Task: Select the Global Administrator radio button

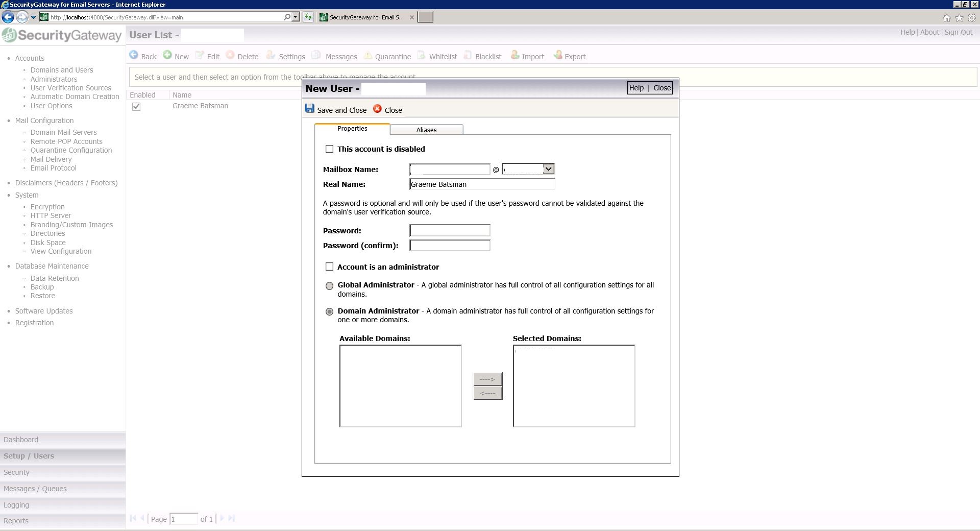Action: click(x=330, y=286)
